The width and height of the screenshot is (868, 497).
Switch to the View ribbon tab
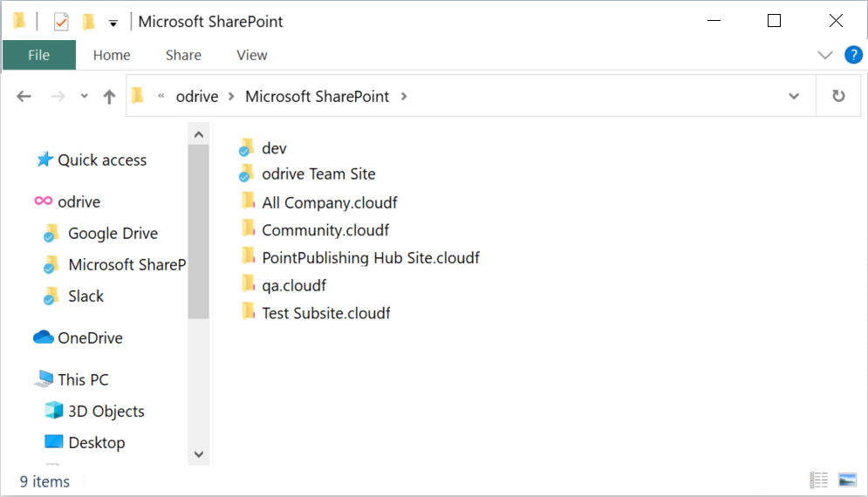point(251,55)
